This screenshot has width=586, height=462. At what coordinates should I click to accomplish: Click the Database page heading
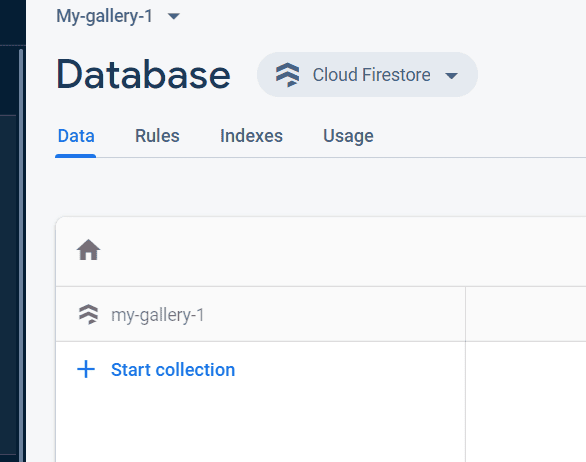click(x=143, y=75)
